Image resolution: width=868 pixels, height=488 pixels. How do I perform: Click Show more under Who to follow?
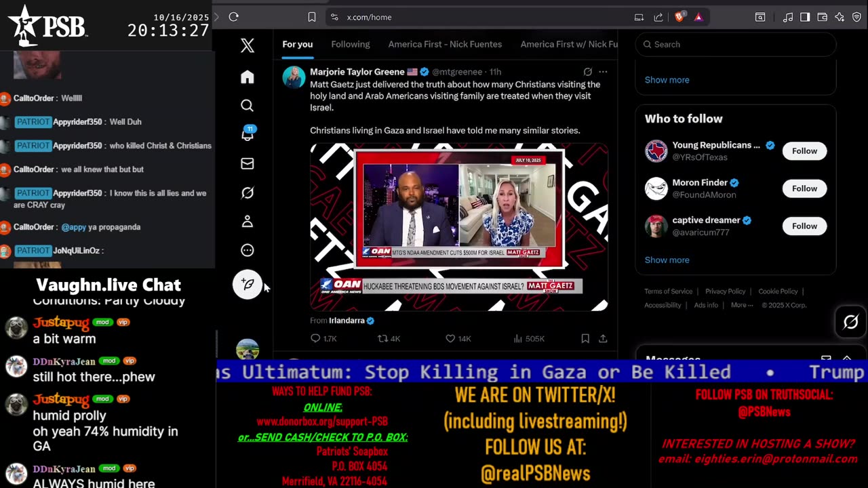point(667,260)
